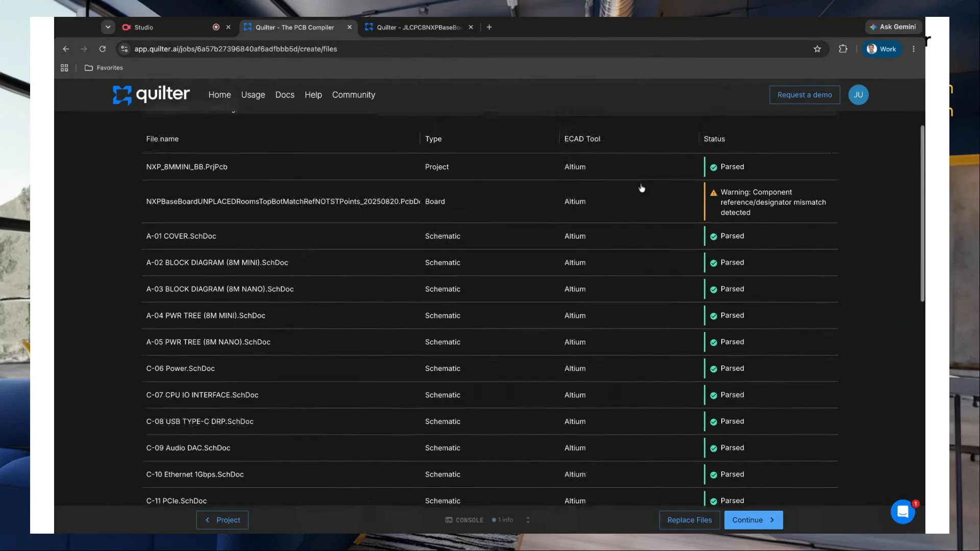The image size is (980, 551).
Task: Select C-09 Audio DAC.SchDoc file
Action: [188, 448]
